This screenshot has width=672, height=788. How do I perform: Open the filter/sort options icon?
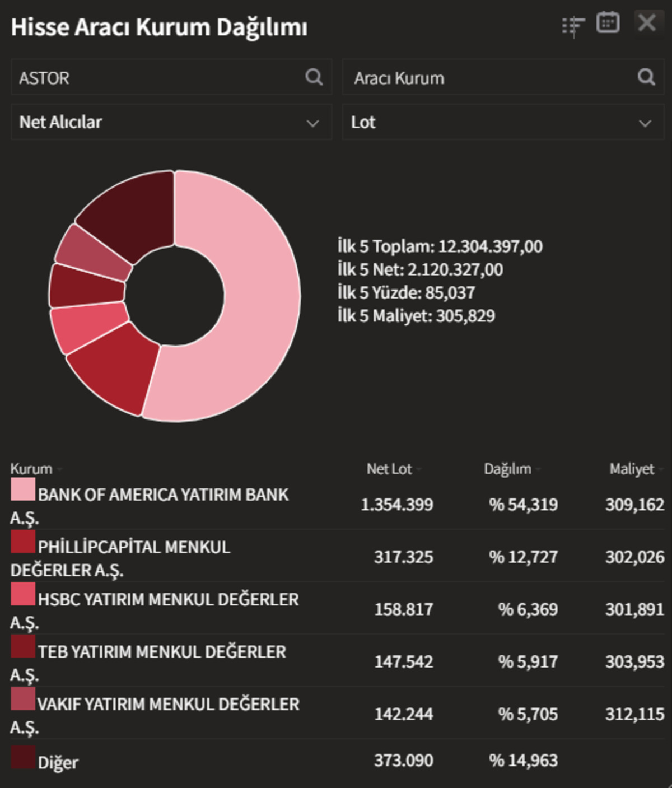click(573, 26)
